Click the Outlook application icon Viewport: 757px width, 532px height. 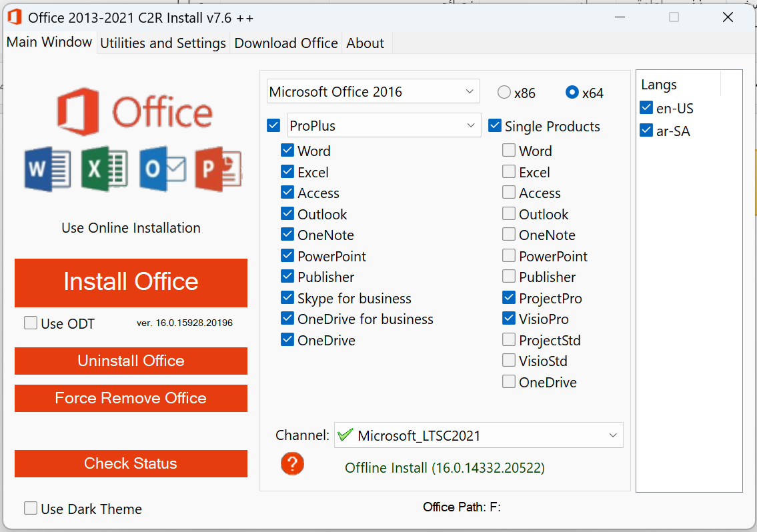tap(163, 169)
